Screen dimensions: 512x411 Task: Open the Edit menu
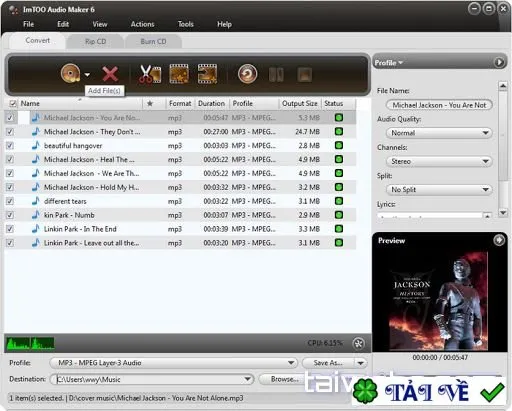[63, 24]
